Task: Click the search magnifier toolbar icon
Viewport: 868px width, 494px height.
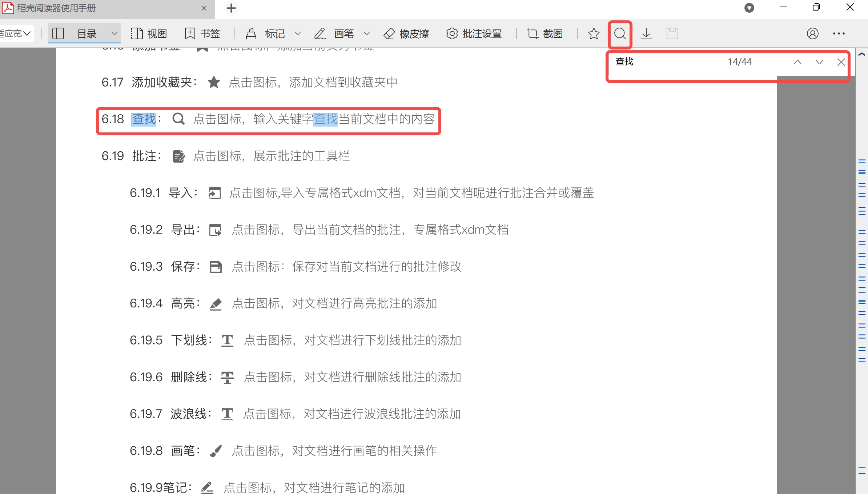Action: [620, 34]
